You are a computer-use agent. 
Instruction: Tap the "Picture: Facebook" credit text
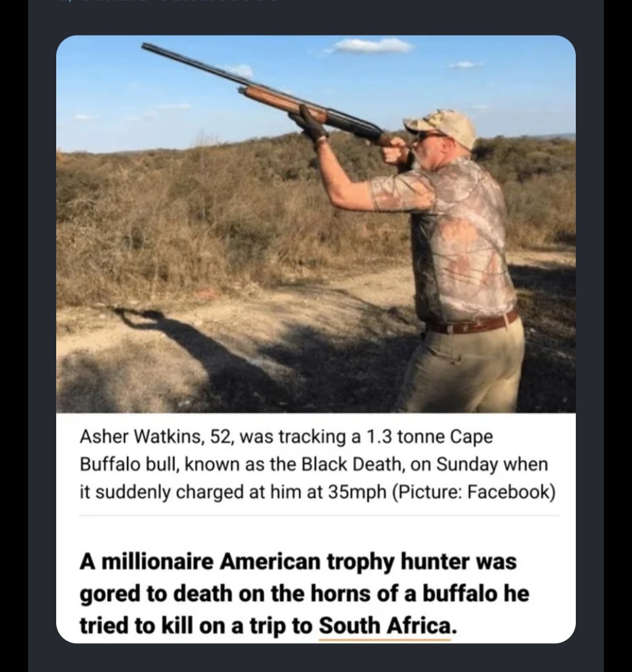tap(473, 491)
